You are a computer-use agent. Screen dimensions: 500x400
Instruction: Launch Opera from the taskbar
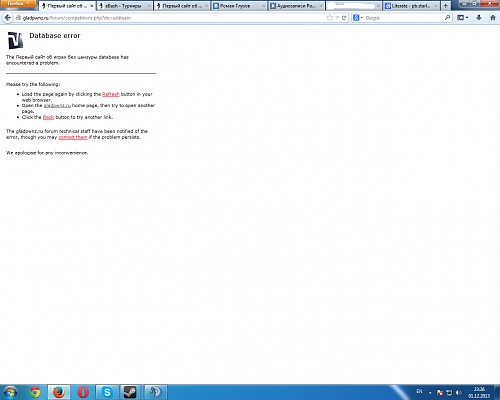pyautogui.click(x=83, y=392)
